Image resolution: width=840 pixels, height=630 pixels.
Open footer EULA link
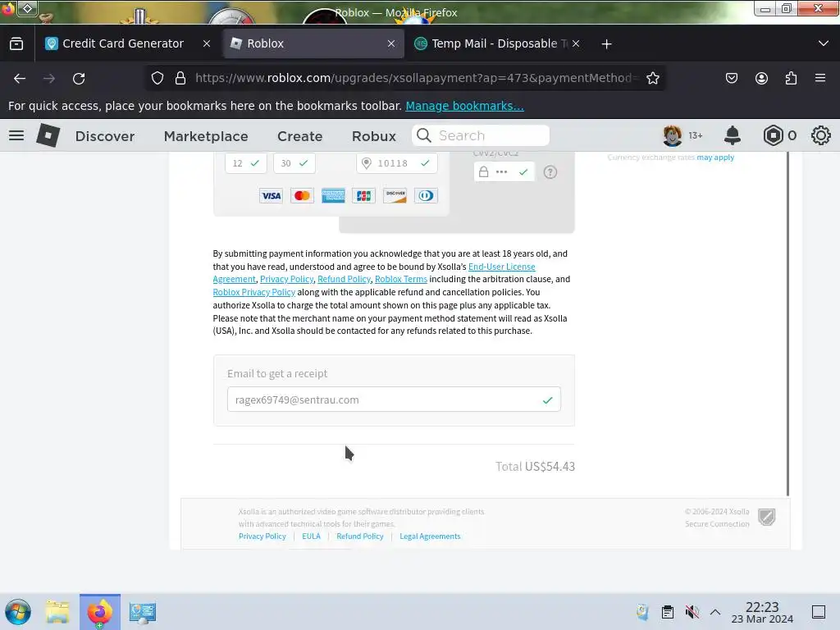tap(311, 536)
